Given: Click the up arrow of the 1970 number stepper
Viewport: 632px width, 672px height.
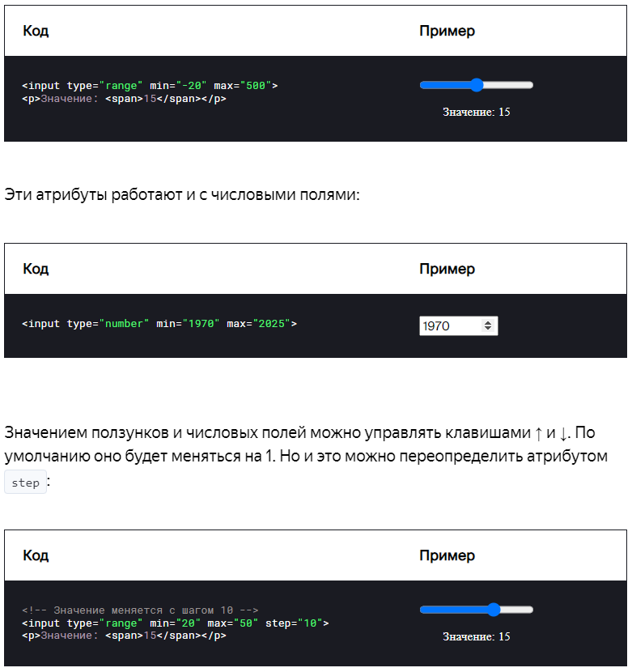Looking at the screenshot, I should tap(488, 323).
